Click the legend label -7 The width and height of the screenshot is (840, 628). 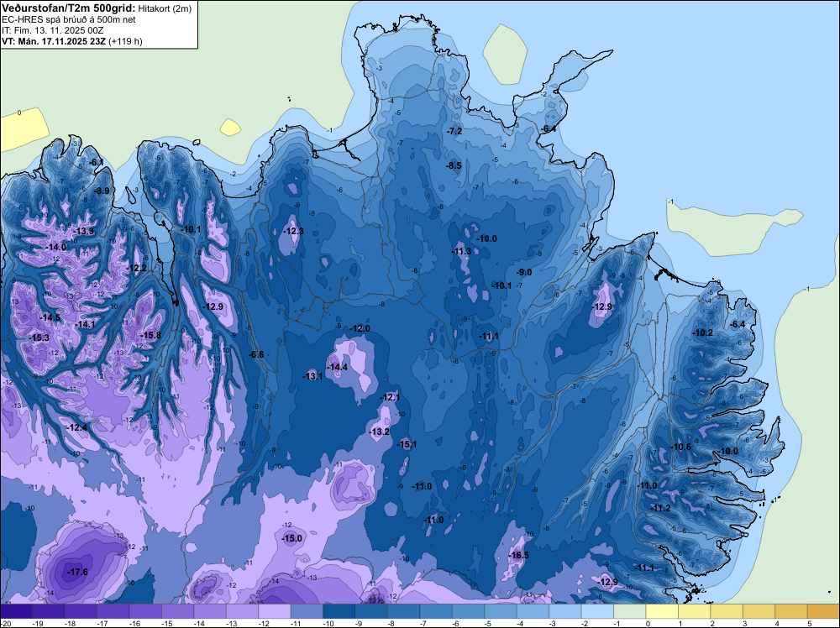coord(424,624)
